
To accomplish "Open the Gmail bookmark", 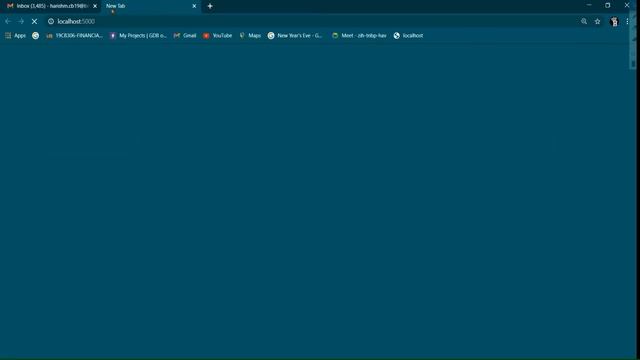I will [x=185, y=36].
